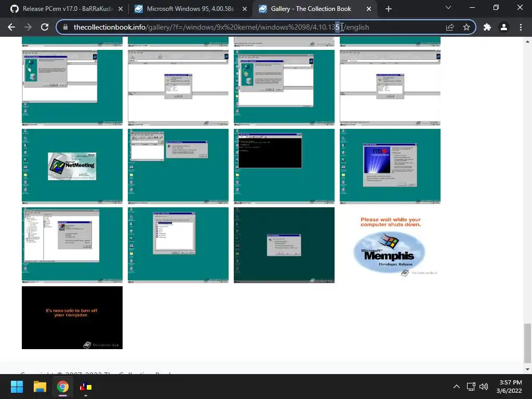This screenshot has height=399, width=532.
Task: Open network status tray icon
Action: (x=471, y=387)
